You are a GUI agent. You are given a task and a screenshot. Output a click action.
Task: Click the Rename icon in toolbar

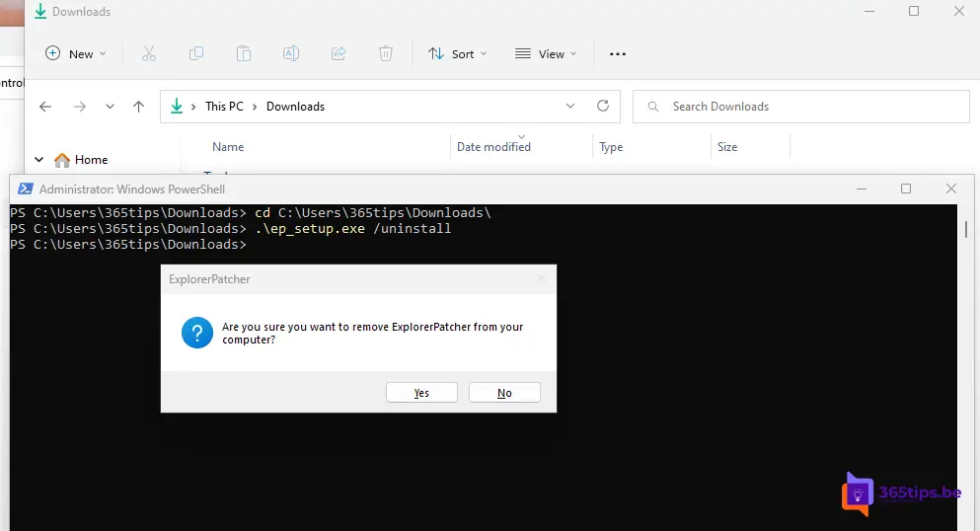tap(291, 53)
